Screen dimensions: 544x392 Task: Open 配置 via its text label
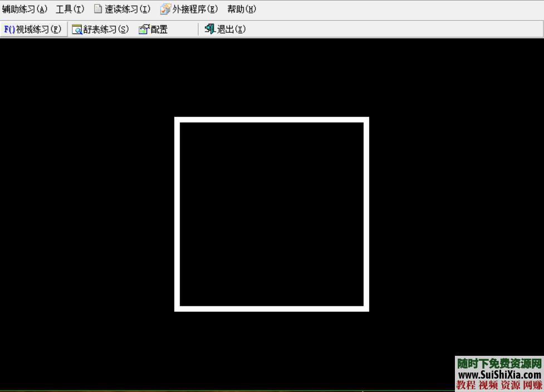tap(159, 30)
